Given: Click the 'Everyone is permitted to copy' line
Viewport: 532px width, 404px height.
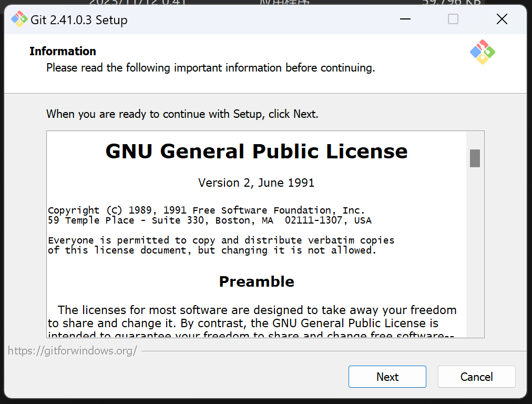Looking at the screenshot, I should point(221,240).
